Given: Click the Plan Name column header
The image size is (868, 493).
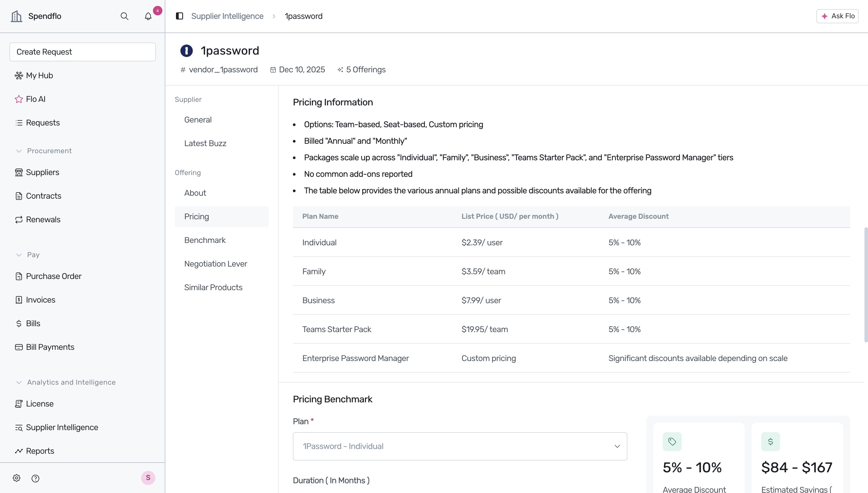Looking at the screenshot, I should tap(320, 216).
